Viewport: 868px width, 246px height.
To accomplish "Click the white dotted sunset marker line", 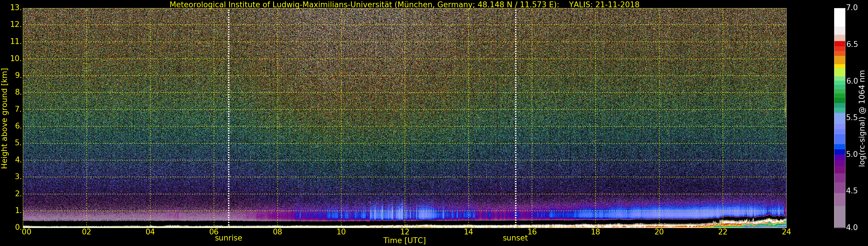I will pyautogui.click(x=516, y=118).
